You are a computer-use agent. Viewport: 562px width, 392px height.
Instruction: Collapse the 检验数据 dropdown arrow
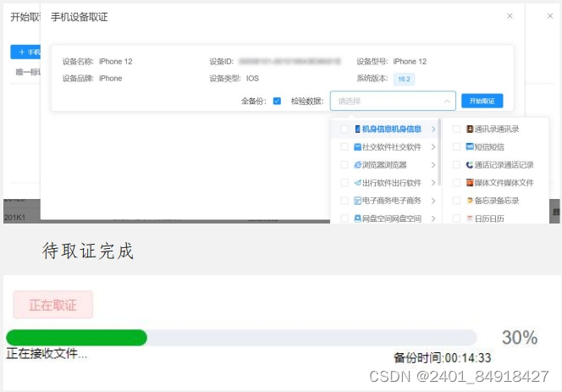click(x=447, y=102)
